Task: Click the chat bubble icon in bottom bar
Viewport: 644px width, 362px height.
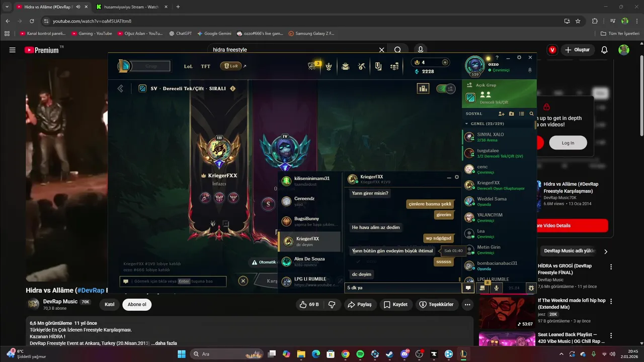Action: 468,288
